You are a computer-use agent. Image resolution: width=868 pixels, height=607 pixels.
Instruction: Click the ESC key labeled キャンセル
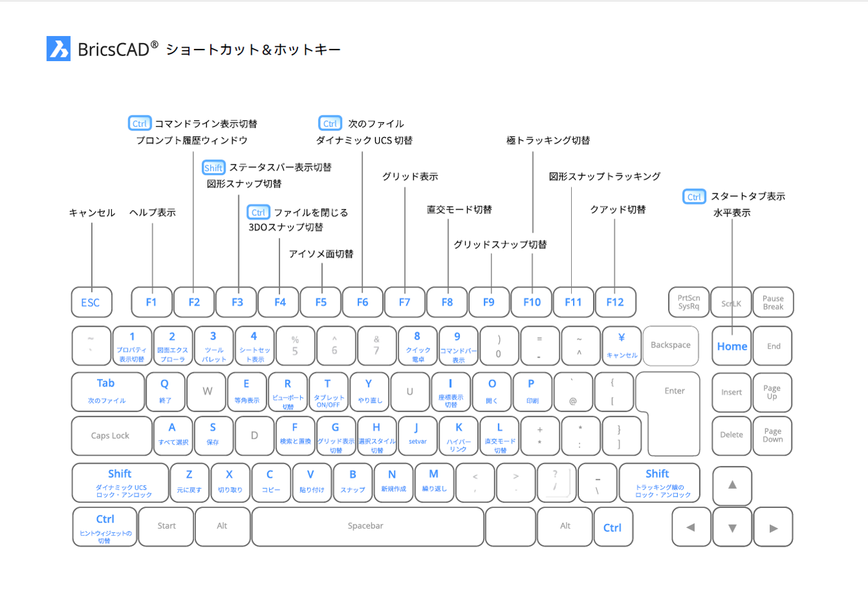point(91,302)
